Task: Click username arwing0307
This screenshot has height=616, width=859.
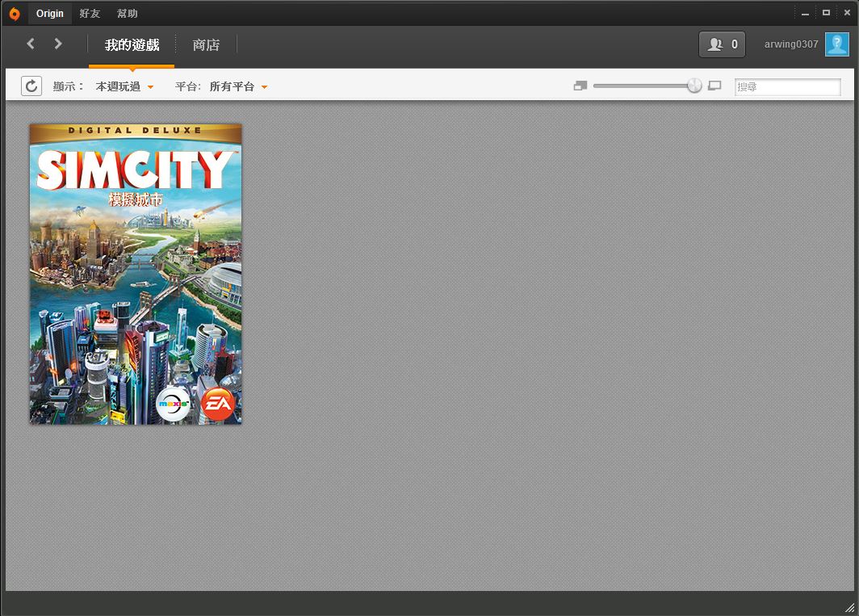Action: 791,44
